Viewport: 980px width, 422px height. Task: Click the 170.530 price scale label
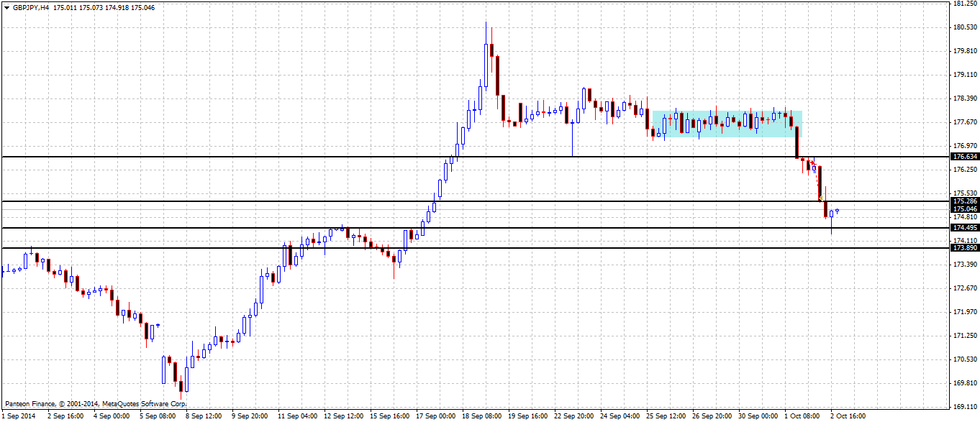pos(963,359)
